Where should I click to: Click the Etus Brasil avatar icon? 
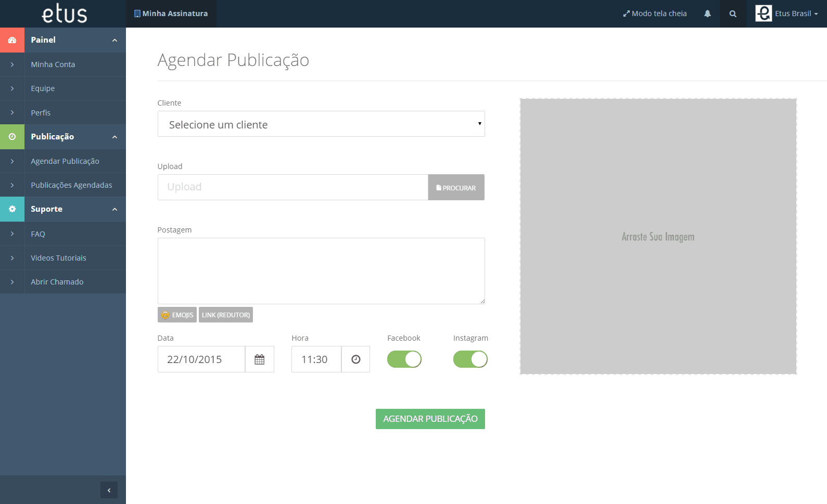pyautogui.click(x=764, y=14)
